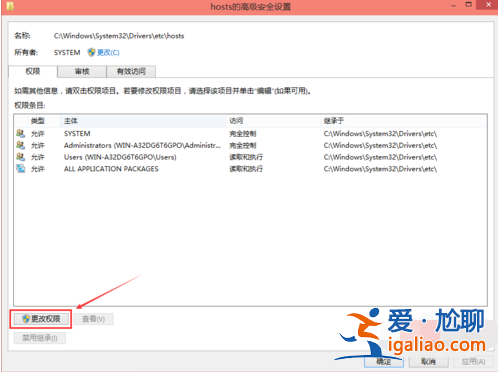Click 读取和执行 in the ALL APPLICATION PACKAGES row
Viewport: 498px width, 372px height.
coord(246,169)
